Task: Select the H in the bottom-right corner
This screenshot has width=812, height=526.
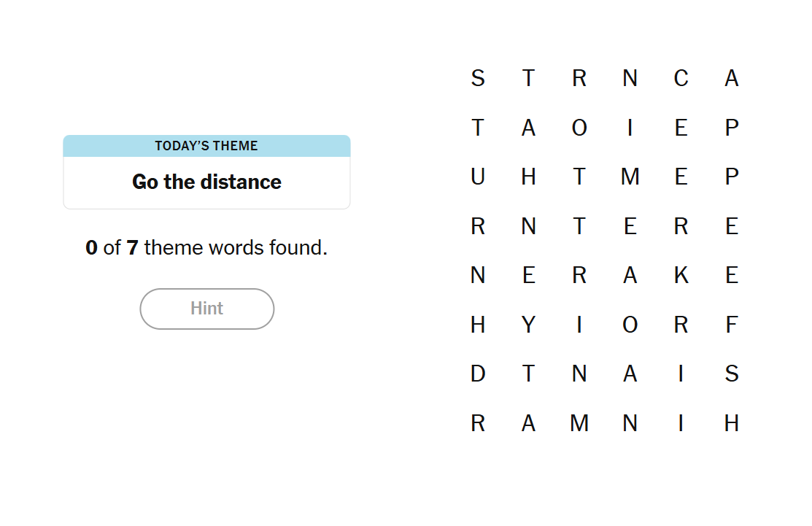Action: coord(732,423)
